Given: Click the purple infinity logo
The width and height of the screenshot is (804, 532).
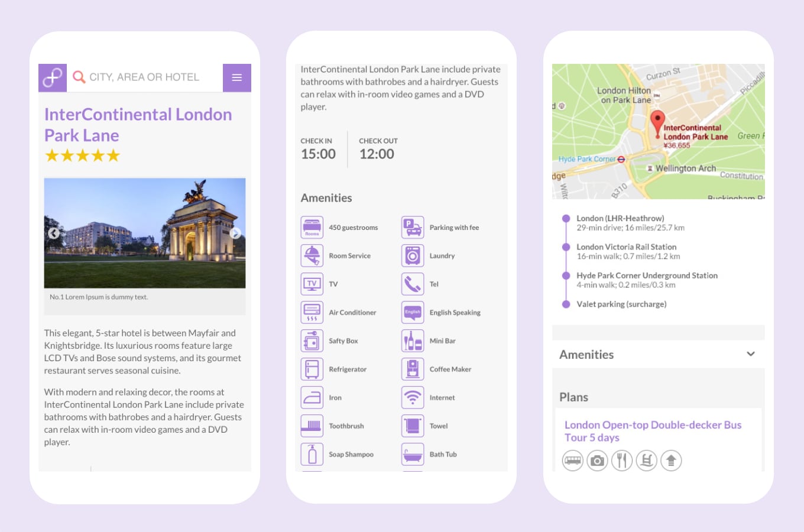Looking at the screenshot, I should click(53, 77).
